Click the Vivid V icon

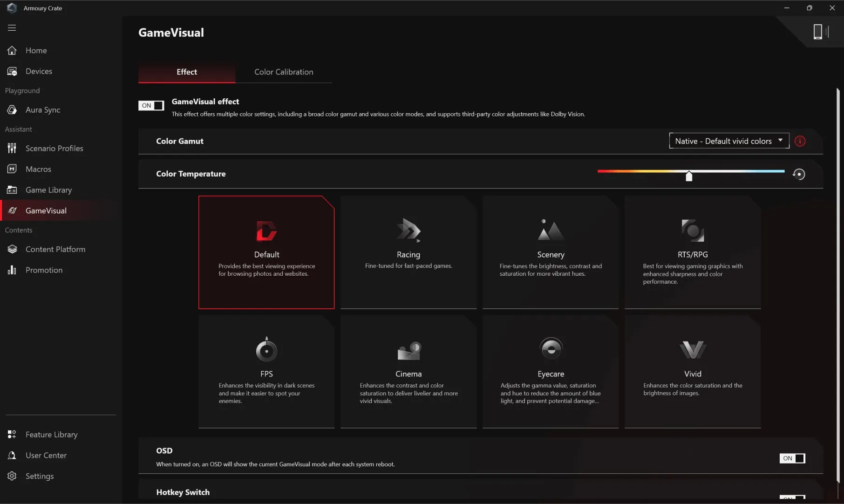coord(693,349)
